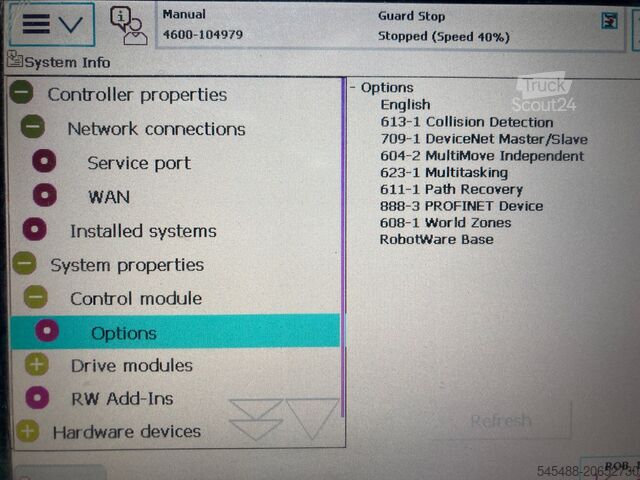Click the status bar showing Guard Stop
This screenshot has width=640, height=480.
(x=390, y=26)
